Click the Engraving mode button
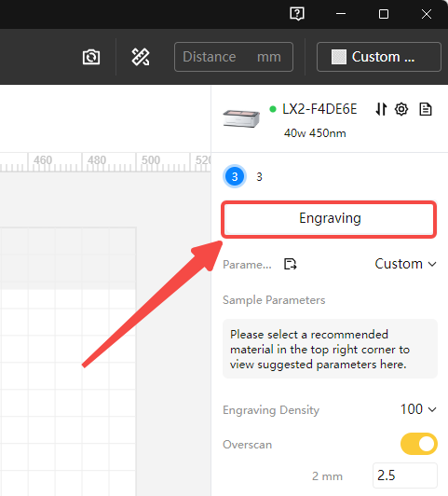The height and width of the screenshot is (496, 448). (329, 219)
